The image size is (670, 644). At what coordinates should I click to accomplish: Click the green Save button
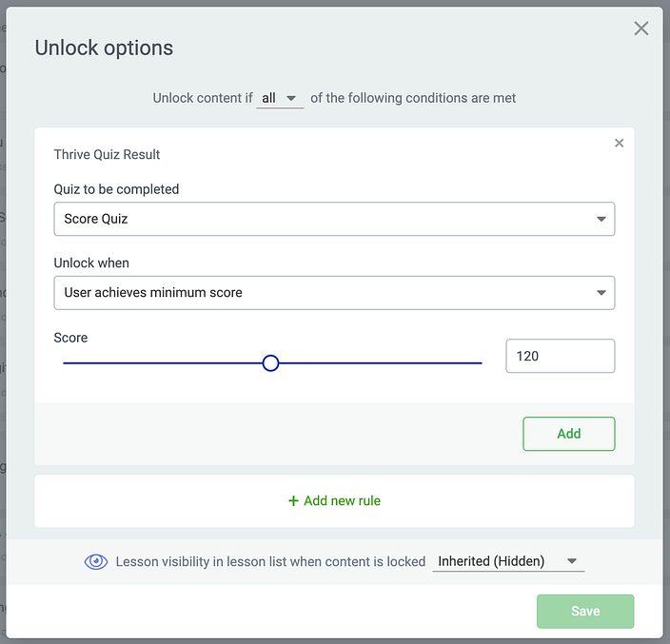point(585,611)
